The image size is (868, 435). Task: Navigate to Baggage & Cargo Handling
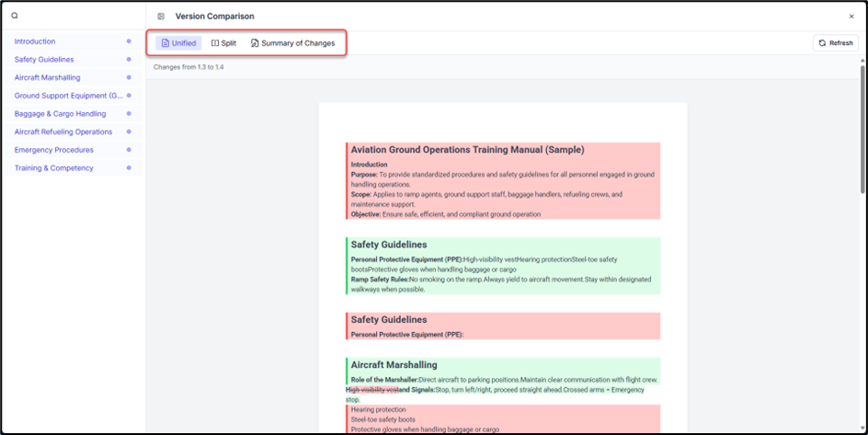click(x=60, y=114)
